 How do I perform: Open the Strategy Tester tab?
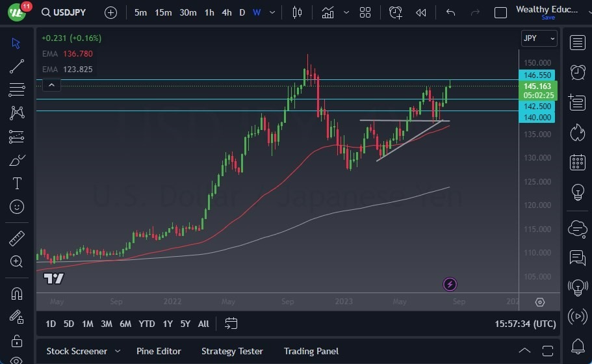coord(232,351)
